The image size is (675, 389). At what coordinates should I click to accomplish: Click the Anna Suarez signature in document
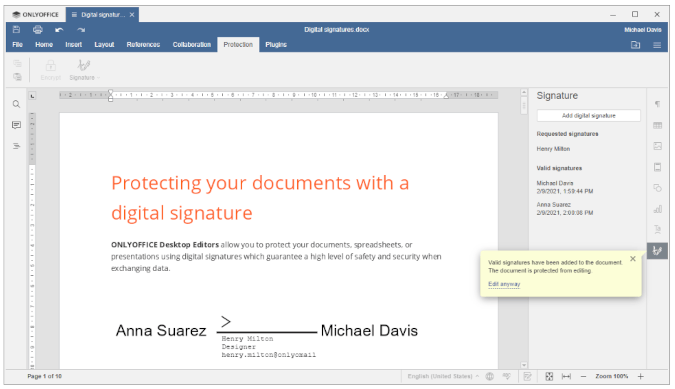[x=161, y=330]
